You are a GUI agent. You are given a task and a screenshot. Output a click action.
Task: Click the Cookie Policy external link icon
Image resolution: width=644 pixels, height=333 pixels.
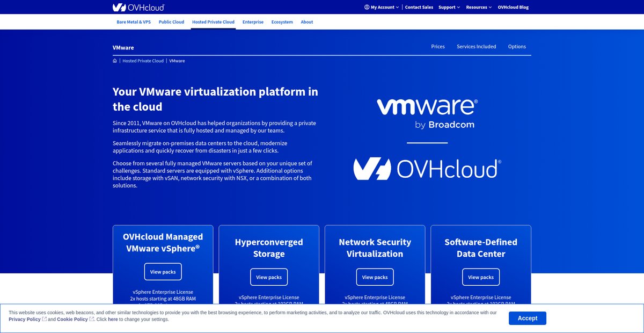[92, 319]
